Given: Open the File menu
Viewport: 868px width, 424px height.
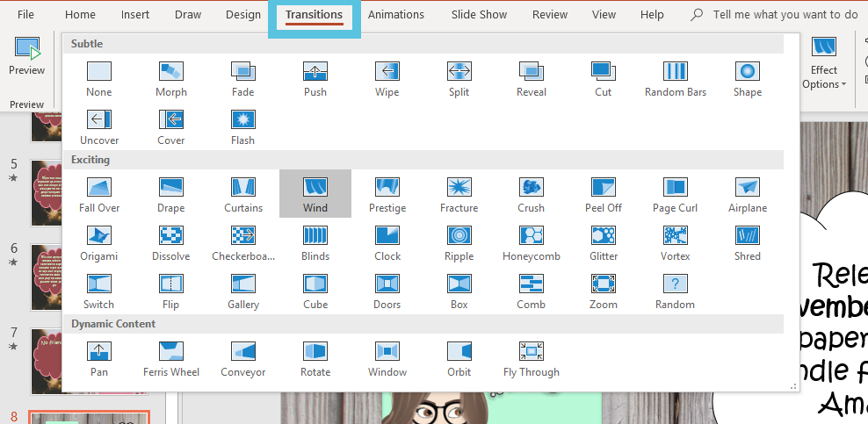Looking at the screenshot, I should tap(26, 15).
